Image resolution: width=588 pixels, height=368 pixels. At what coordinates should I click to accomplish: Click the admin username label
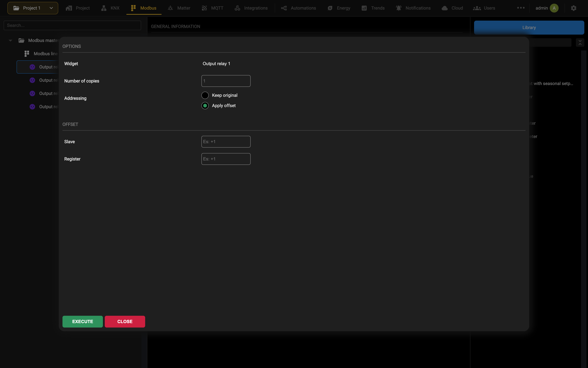[542, 8]
